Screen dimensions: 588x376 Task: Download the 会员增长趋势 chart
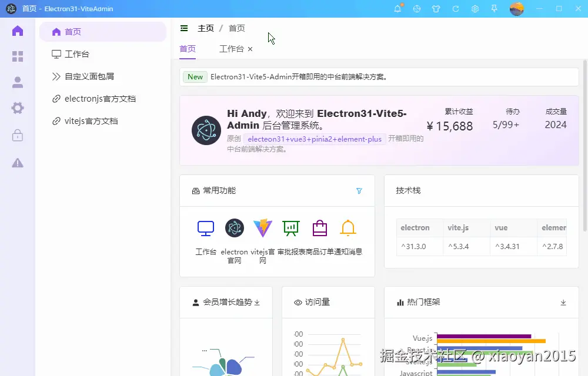click(257, 302)
